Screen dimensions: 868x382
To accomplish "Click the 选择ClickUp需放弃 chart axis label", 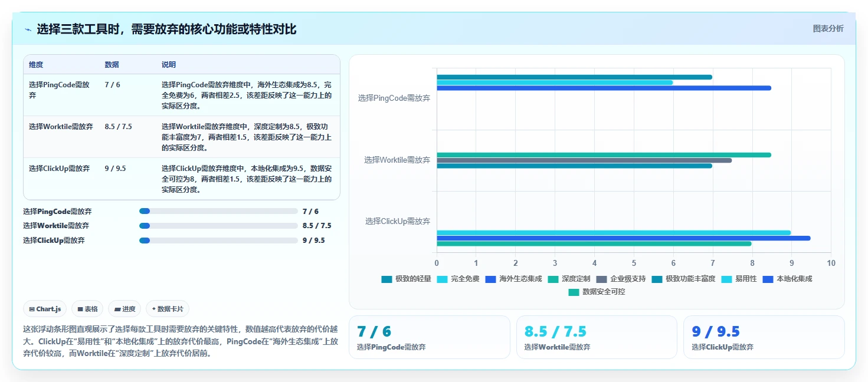I will coord(398,221).
